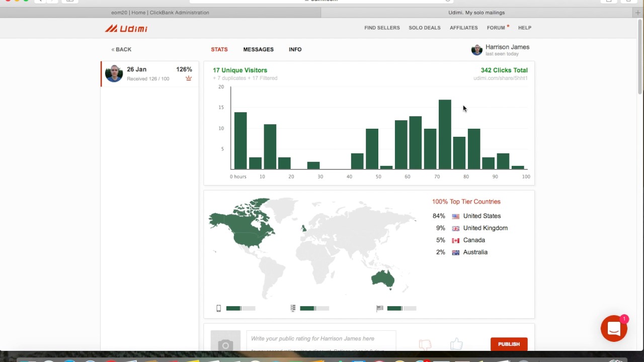
Task: Click the Udimi logo
Action: [x=126, y=28]
